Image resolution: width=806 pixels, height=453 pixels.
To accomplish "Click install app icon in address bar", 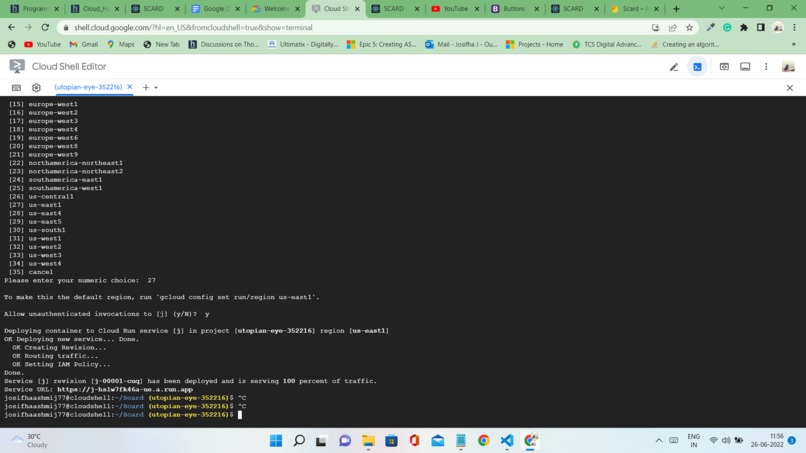I will tap(655, 28).
